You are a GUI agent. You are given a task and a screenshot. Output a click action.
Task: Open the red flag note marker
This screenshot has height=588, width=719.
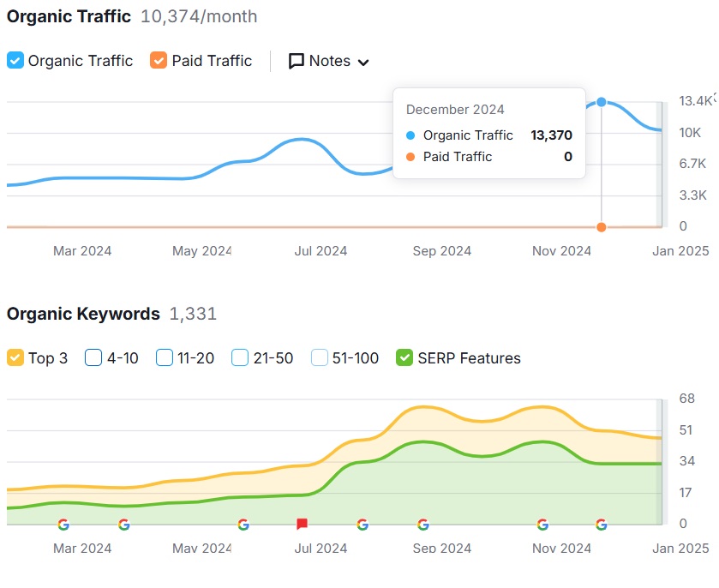[302, 524]
